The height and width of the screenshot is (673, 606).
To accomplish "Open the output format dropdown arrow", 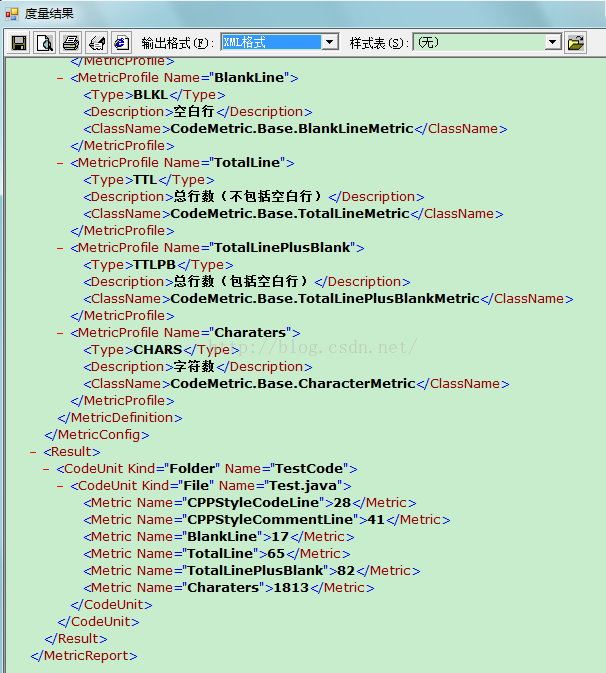I will point(330,42).
